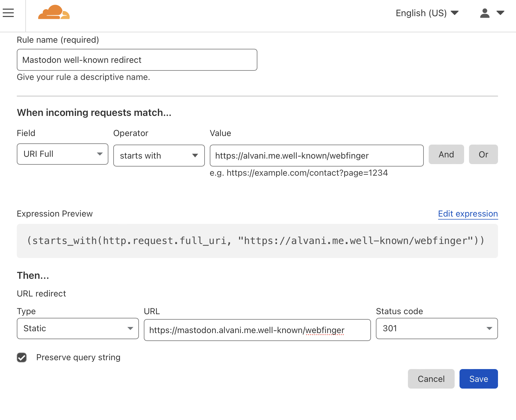Screen dimensions: 516x420
Task: Open the Field dropdown showing URI Full
Action: [x=63, y=154]
